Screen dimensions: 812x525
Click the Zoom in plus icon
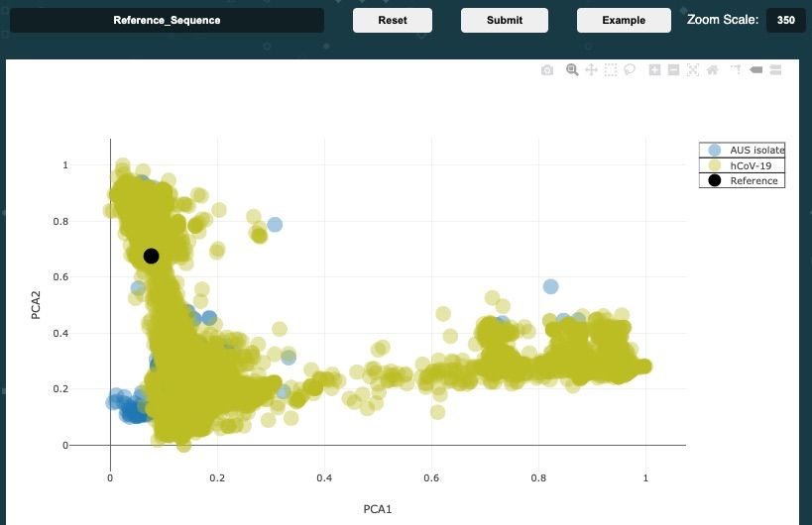tap(654, 69)
